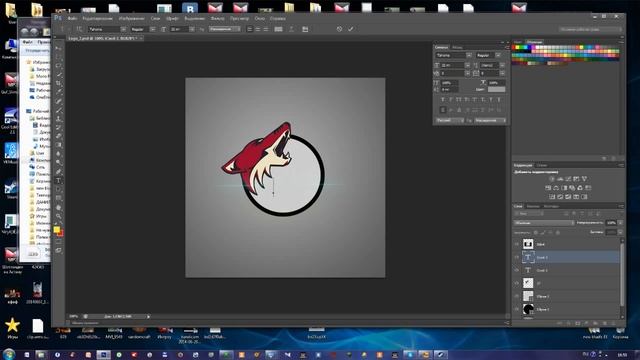Viewport: 640px width, 360px height.
Task: Select the Brush tool in the toolbox
Action: coord(59,110)
